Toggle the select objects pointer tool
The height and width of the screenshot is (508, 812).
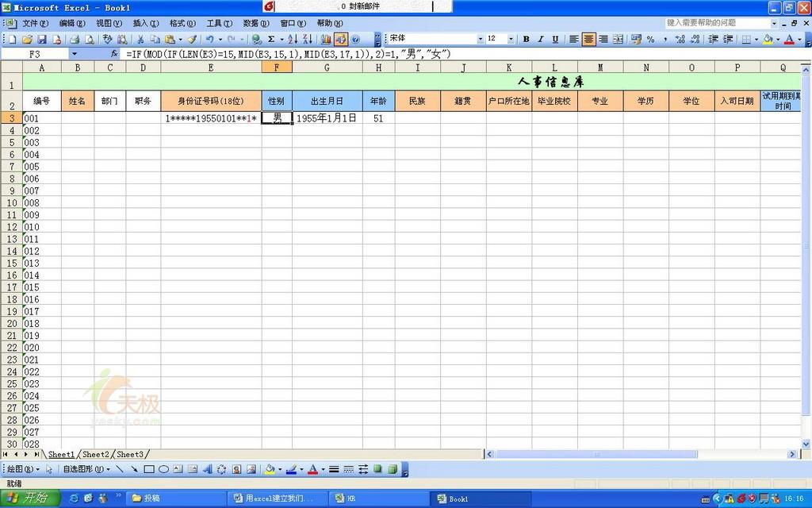(49, 469)
